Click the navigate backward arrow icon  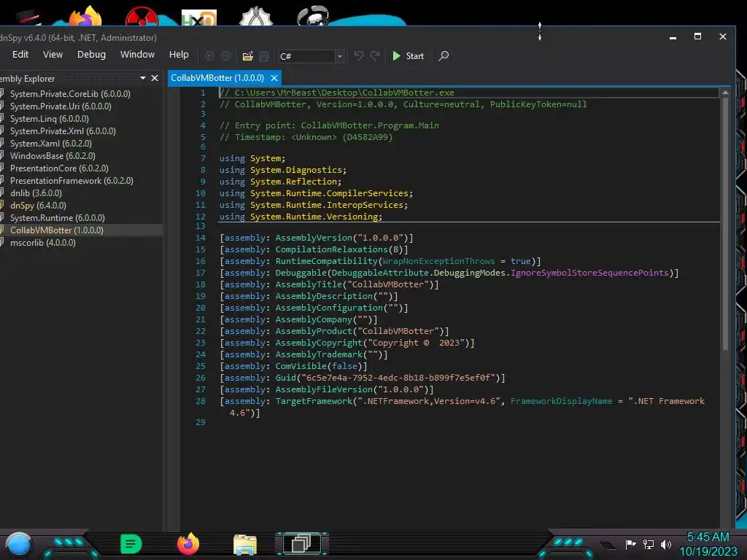(x=209, y=56)
